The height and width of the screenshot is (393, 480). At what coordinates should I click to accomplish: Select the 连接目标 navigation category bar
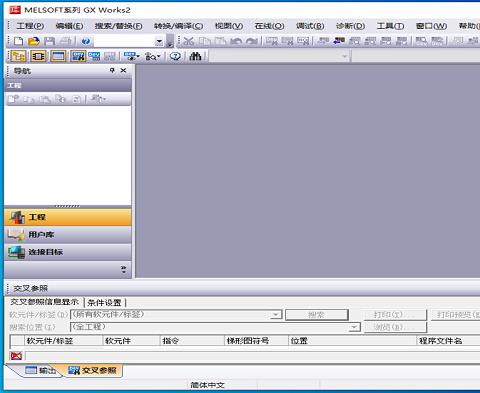click(x=68, y=252)
